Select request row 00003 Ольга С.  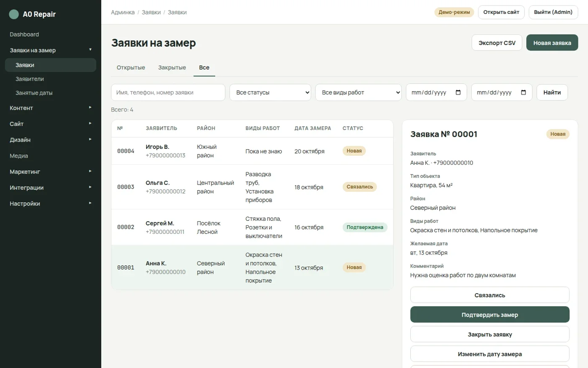point(252,187)
